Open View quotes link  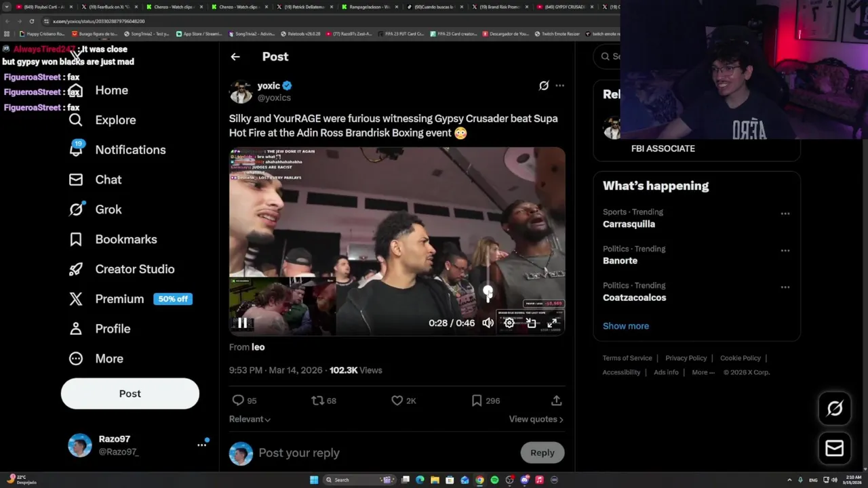[536, 419]
